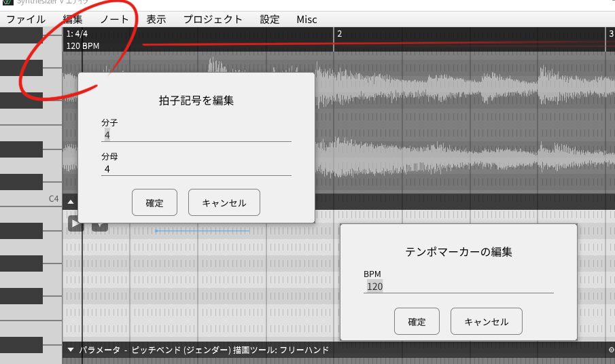Click the up-arrow expander beside C4
Screen dimensions: 615x364
(71, 202)
